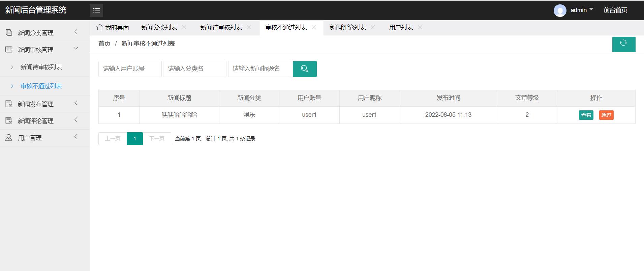The width and height of the screenshot is (644, 271).
Task: Run search with the magnifier button
Action: click(x=305, y=69)
